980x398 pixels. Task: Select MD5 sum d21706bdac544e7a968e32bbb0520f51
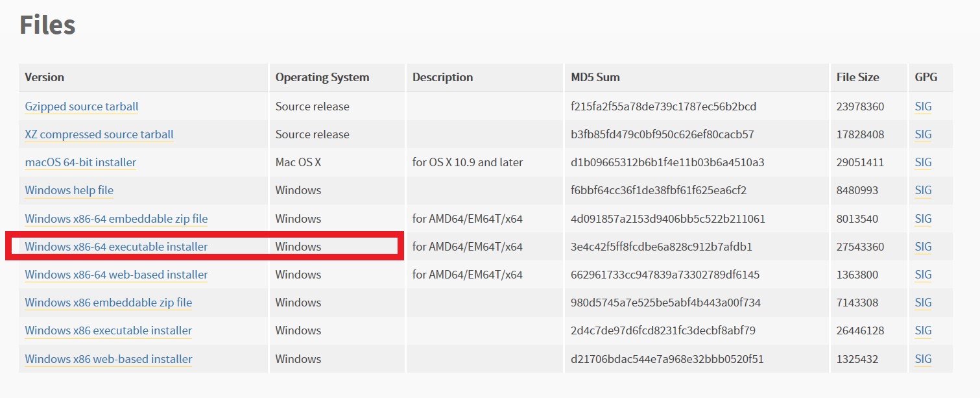coord(667,359)
